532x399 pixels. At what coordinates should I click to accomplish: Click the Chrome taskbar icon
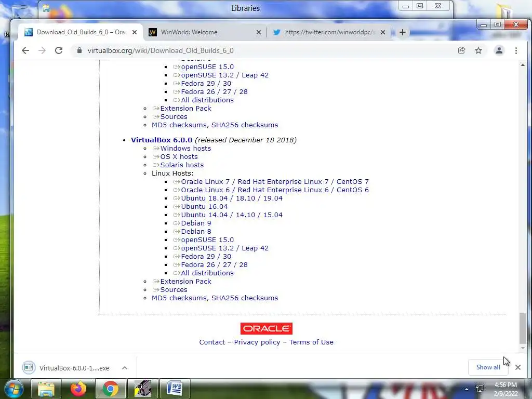coord(111,389)
